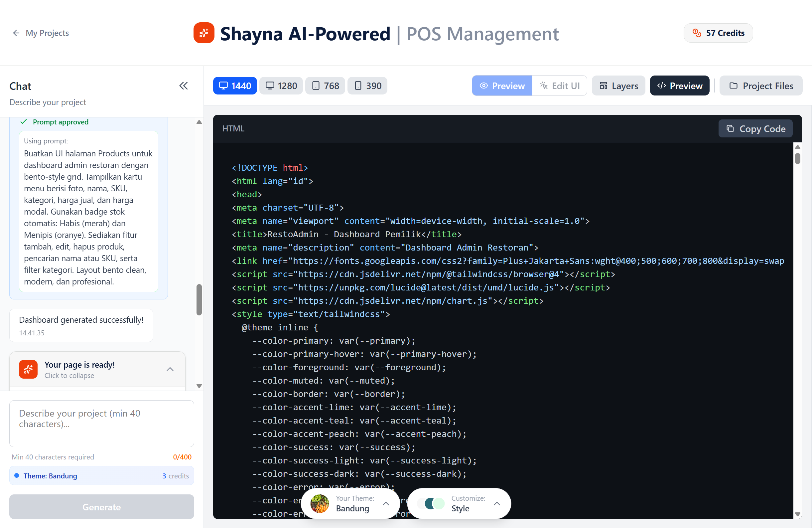Collapse the Your page is ready panel
812x528 pixels.
tap(170, 369)
